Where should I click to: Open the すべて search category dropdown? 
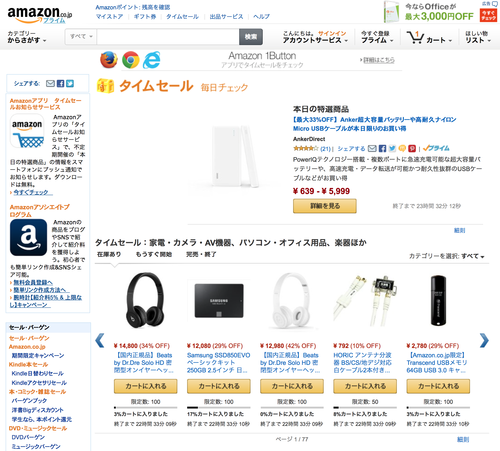pos(81,37)
